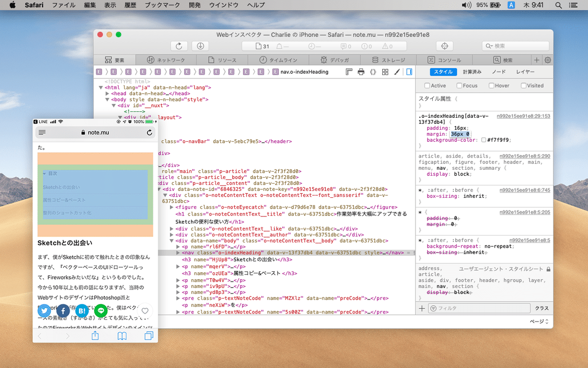This screenshot has width=588, height=368.
Task: Open source link n992e15ee91e8:6:745
Action: tap(525, 190)
